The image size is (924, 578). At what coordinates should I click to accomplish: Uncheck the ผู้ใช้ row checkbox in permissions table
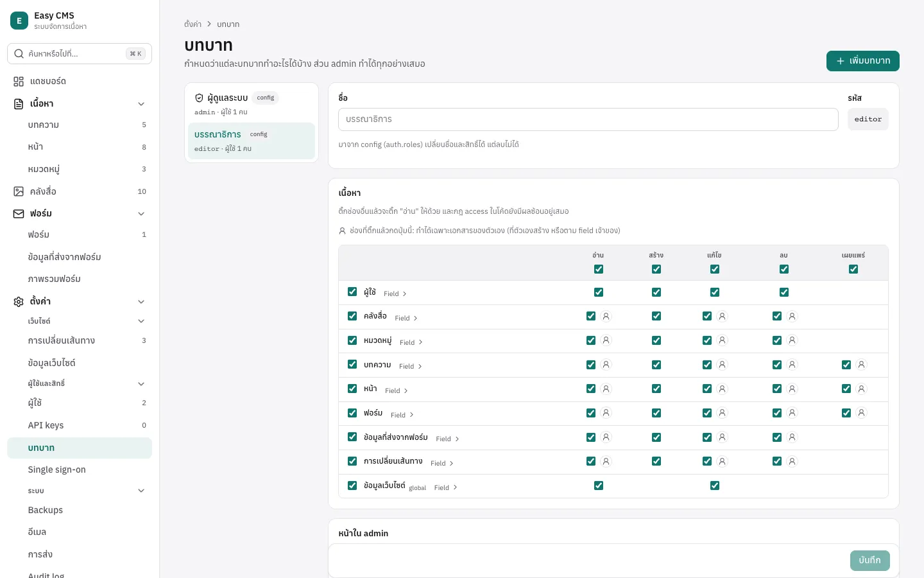click(x=352, y=292)
